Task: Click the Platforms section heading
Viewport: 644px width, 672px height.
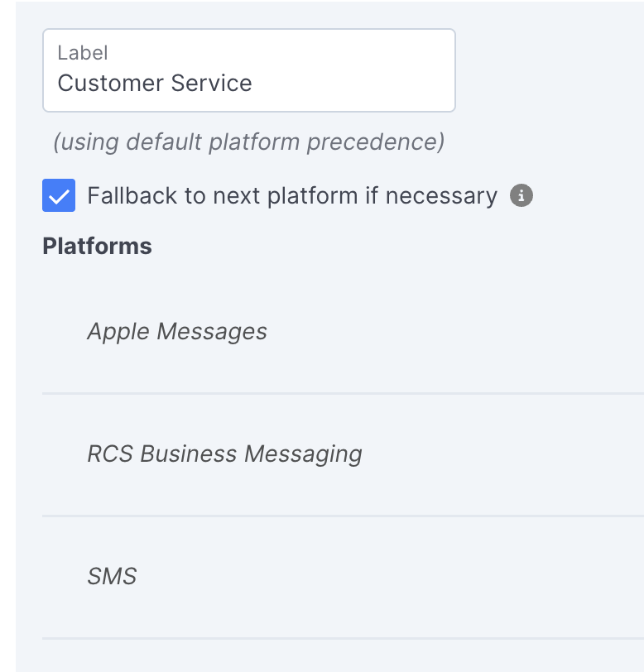Action: tap(97, 246)
